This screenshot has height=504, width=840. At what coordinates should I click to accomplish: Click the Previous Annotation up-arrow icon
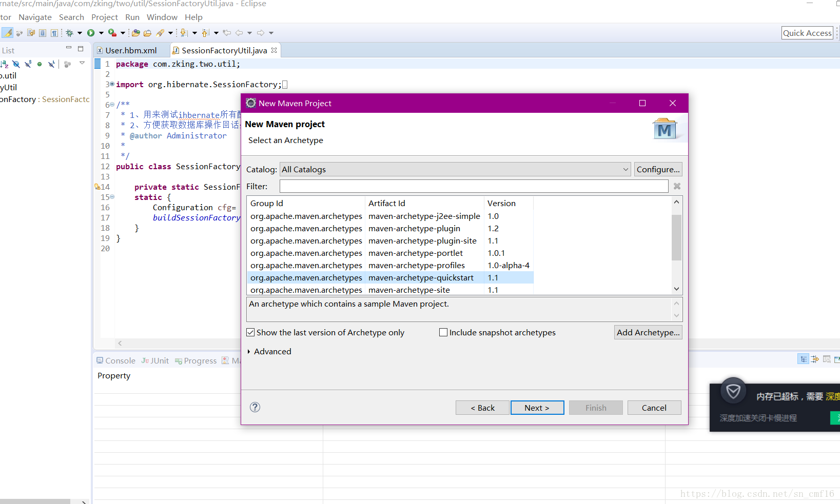[x=205, y=33]
